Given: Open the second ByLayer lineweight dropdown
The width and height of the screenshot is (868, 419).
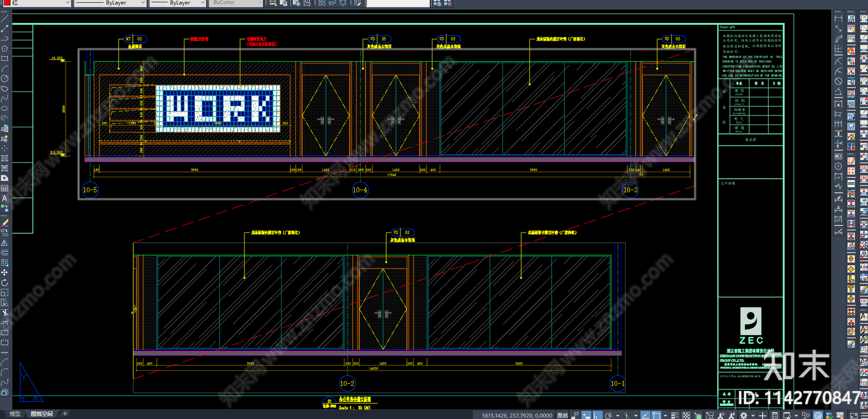Looking at the screenshot, I should pyautogui.click(x=177, y=3).
